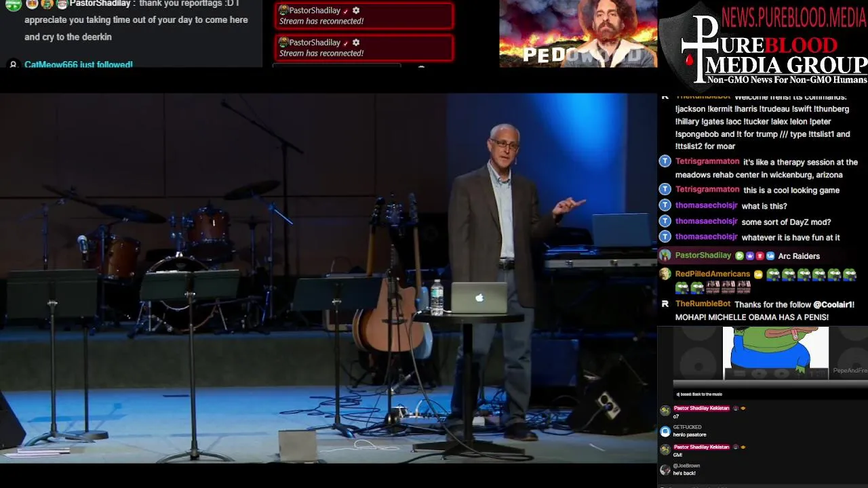
Task: Click verified check in first reconnect notice
Action: [346, 12]
